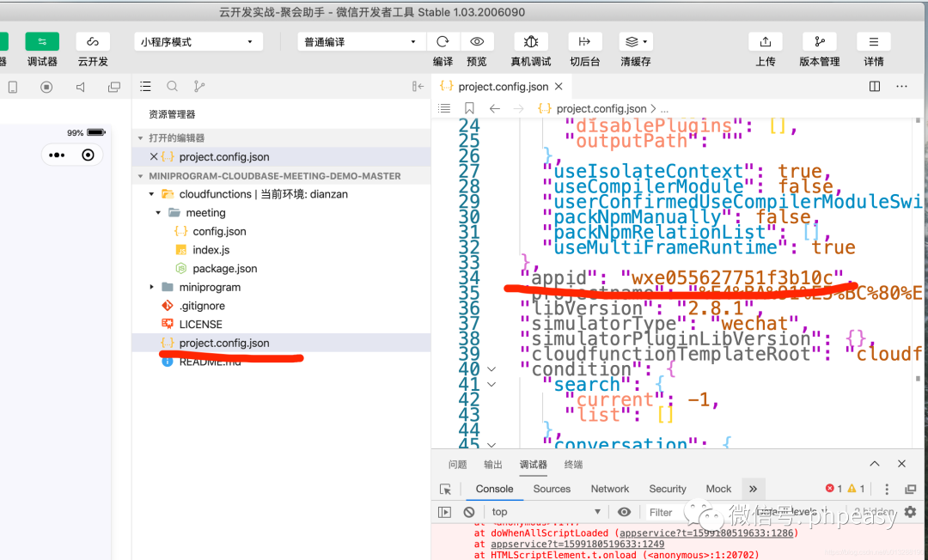Select the Mock devtools tab
The width and height of the screenshot is (928, 560).
(718, 489)
